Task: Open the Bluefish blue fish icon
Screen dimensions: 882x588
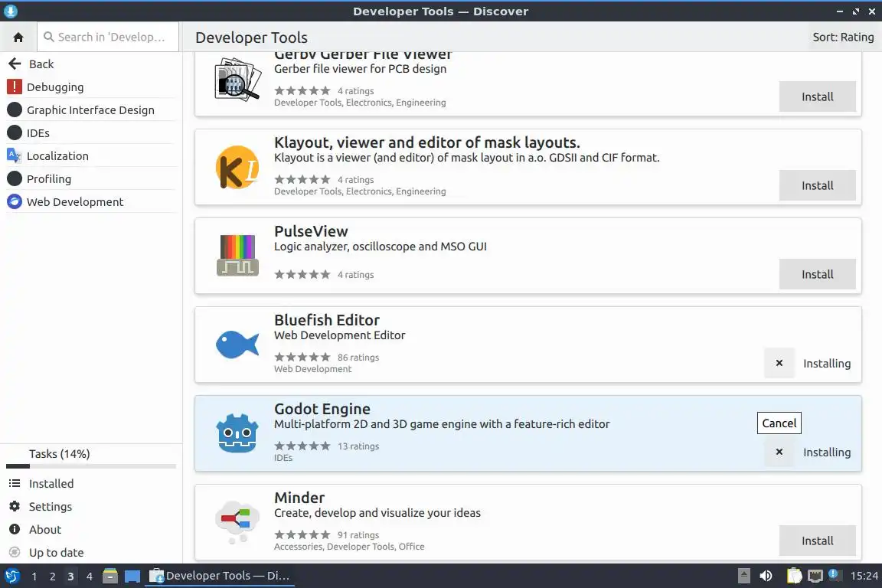Action: click(237, 345)
